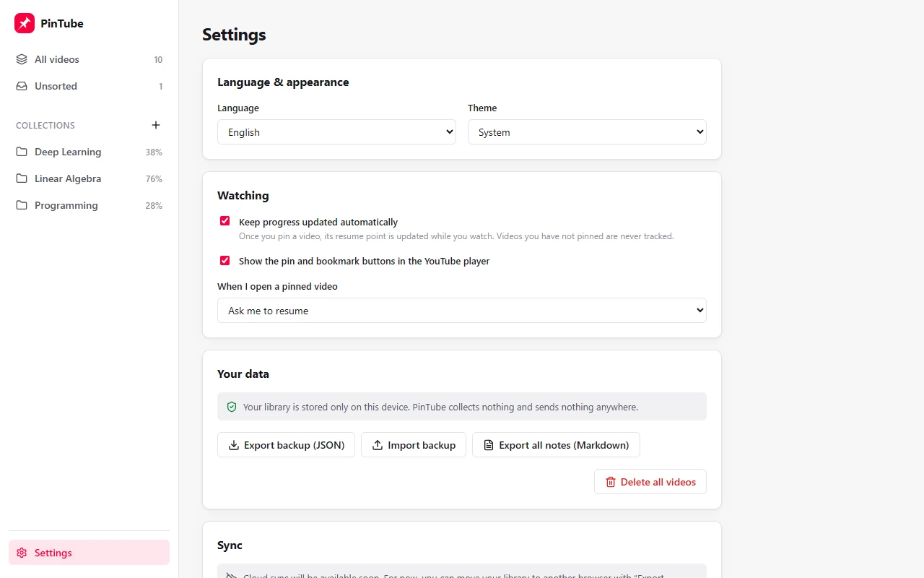
Task: Click Export backup (JSON) button
Action: [286, 445]
